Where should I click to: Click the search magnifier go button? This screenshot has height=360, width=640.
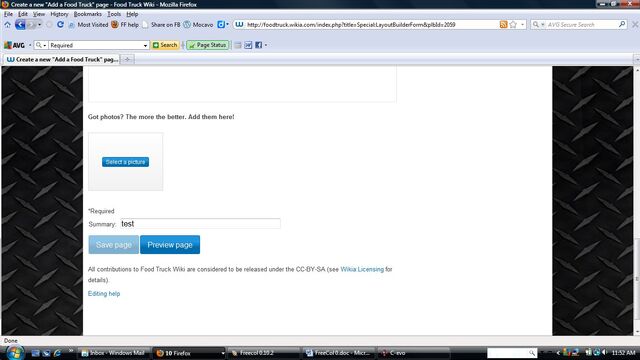pyautogui.click(x=622, y=24)
